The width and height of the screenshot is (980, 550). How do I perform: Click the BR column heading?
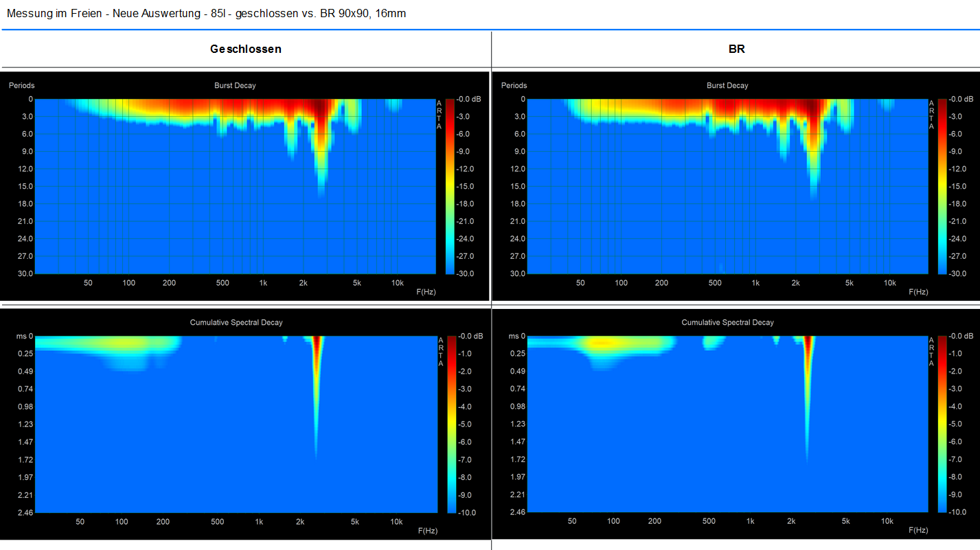tap(737, 49)
